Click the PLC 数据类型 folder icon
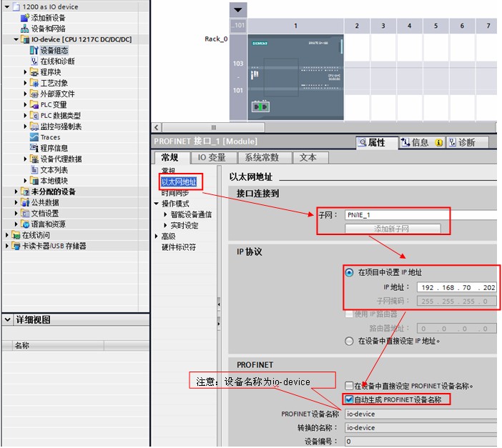This screenshot has width=502, height=448. (x=34, y=116)
